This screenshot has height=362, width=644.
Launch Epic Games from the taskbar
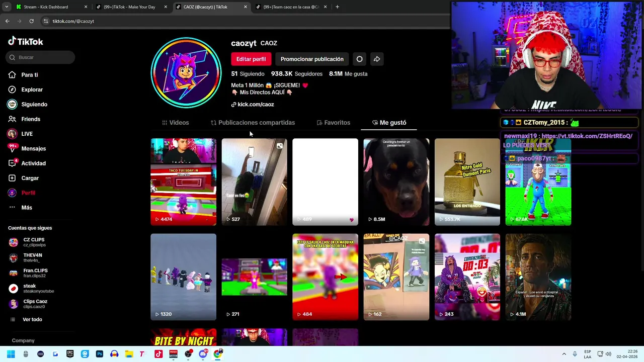70,354
